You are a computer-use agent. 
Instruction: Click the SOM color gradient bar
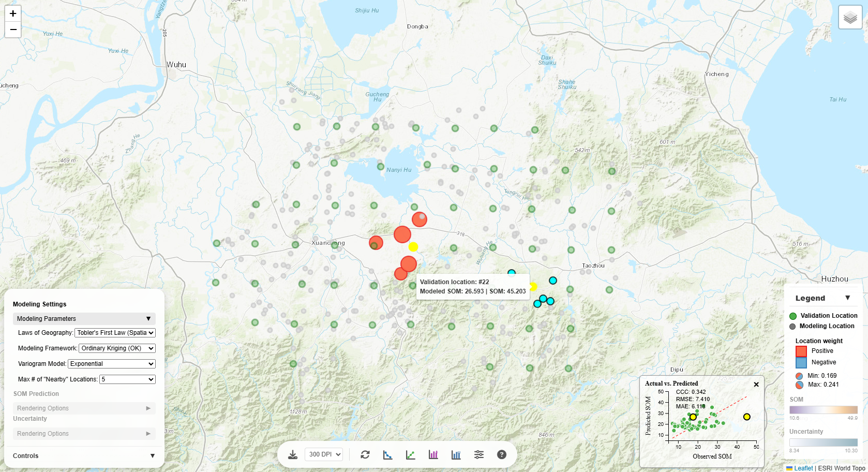(824, 410)
